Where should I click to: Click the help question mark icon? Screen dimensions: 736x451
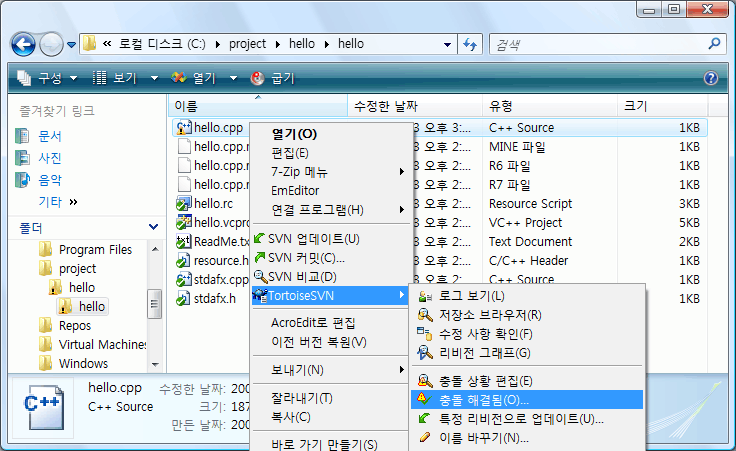(x=711, y=78)
